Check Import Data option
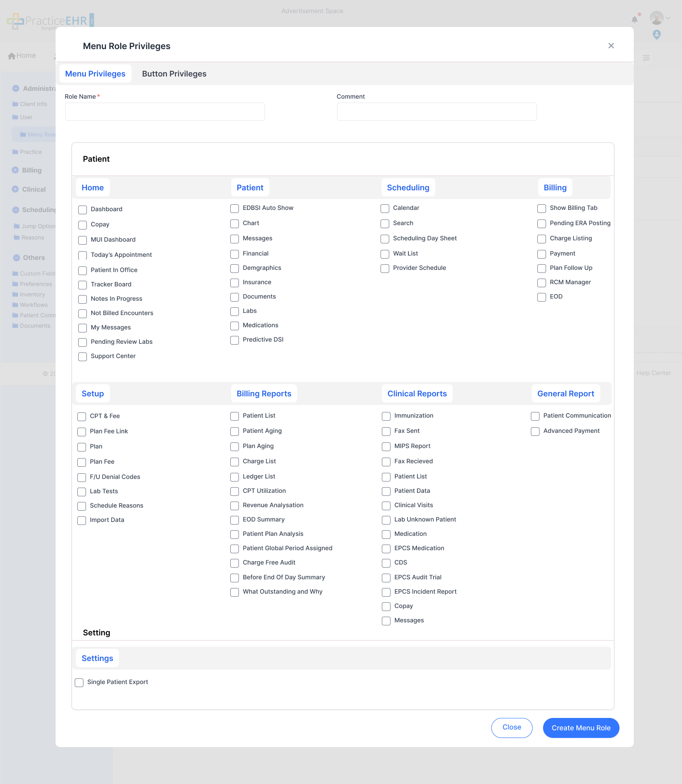The width and height of the screenshot is (682, 784). point(82,521)
